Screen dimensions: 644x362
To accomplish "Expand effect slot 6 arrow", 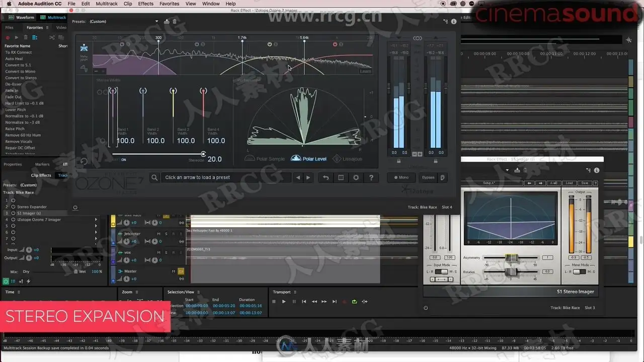I will point(96,232).
